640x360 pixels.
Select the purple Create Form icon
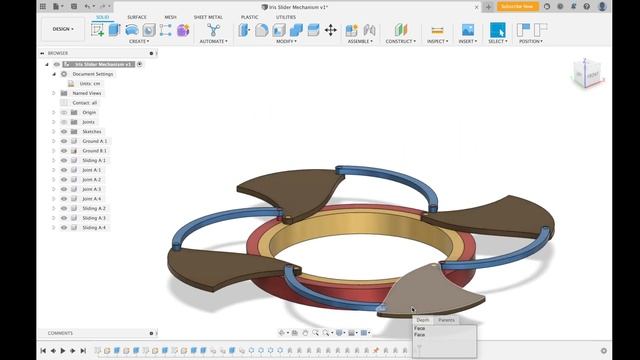coord(183,30)
